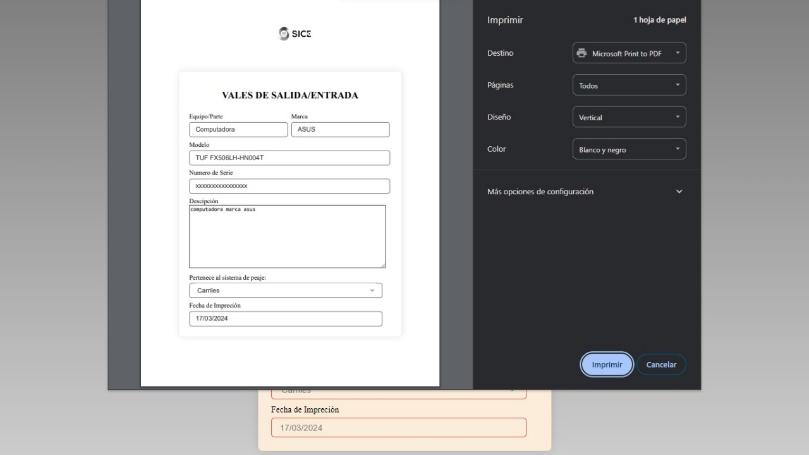Click the Cancelar button

click(x=661, y=364)
